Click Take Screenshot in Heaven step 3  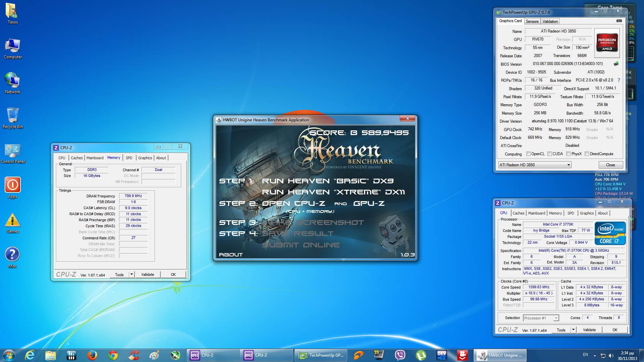coord(313,223)
